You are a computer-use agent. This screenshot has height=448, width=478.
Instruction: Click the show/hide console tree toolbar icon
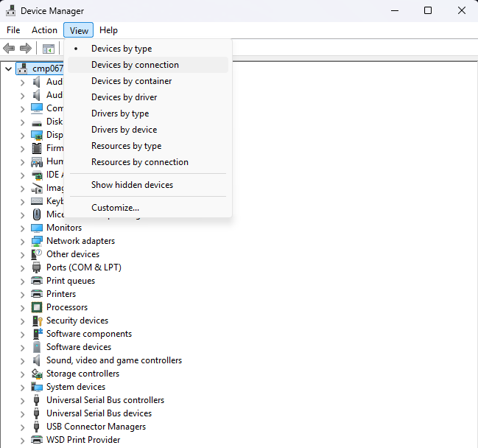pos(48,49)
